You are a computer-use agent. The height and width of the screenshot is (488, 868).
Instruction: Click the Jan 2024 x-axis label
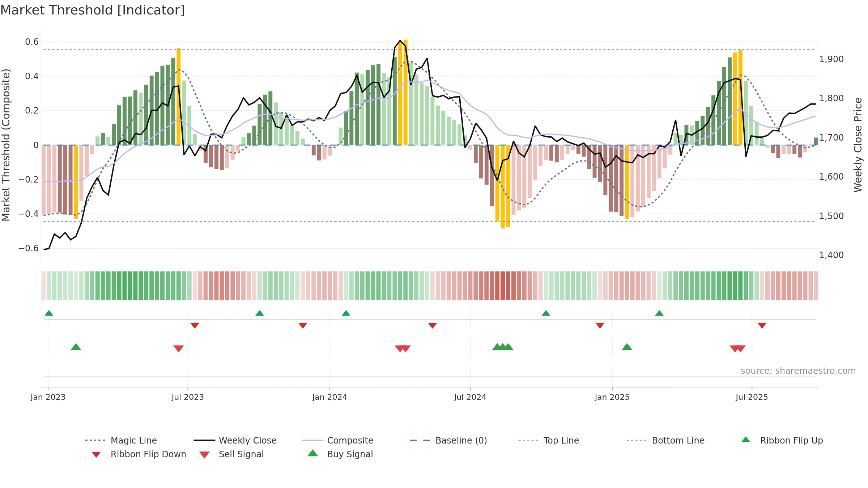(x=330, y=397)
